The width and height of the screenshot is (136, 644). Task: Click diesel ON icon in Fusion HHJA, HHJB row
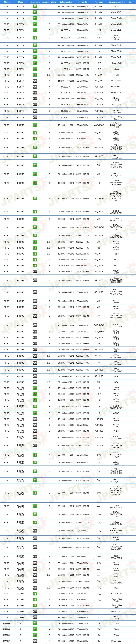tap(35, 618)
